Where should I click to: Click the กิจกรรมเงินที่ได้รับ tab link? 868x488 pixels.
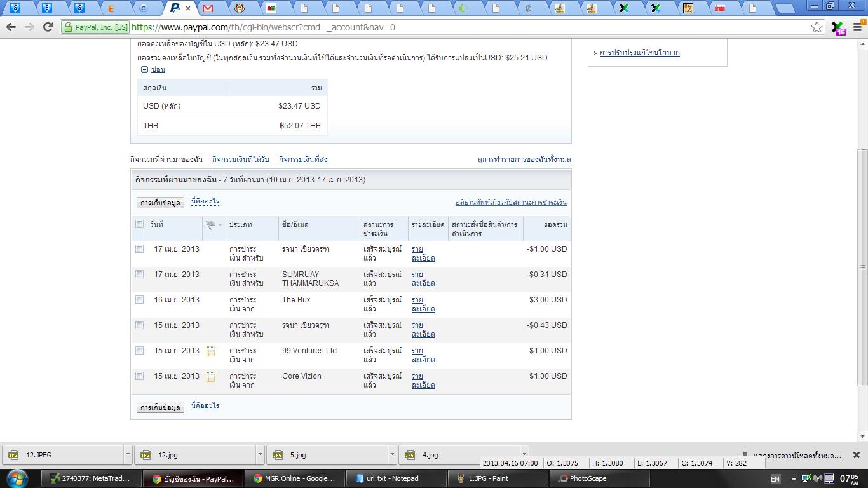click(241, 159)
